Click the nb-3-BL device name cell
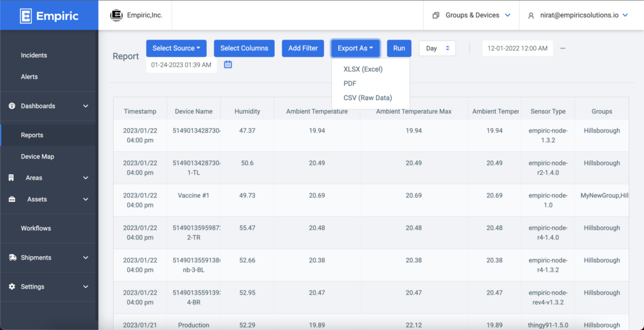 point(194,269)
